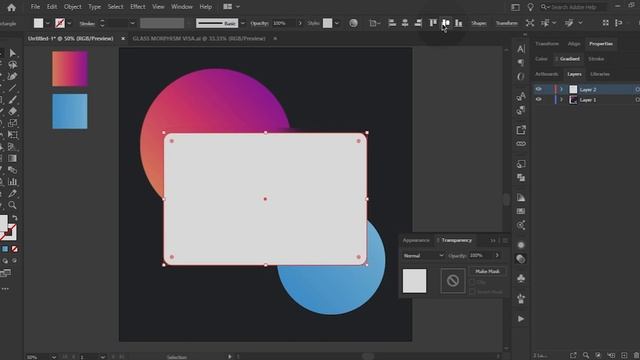This screenshot has width=640, height=360.
Task: Open the stroke weight dropdown
Action: coord(132,23)
